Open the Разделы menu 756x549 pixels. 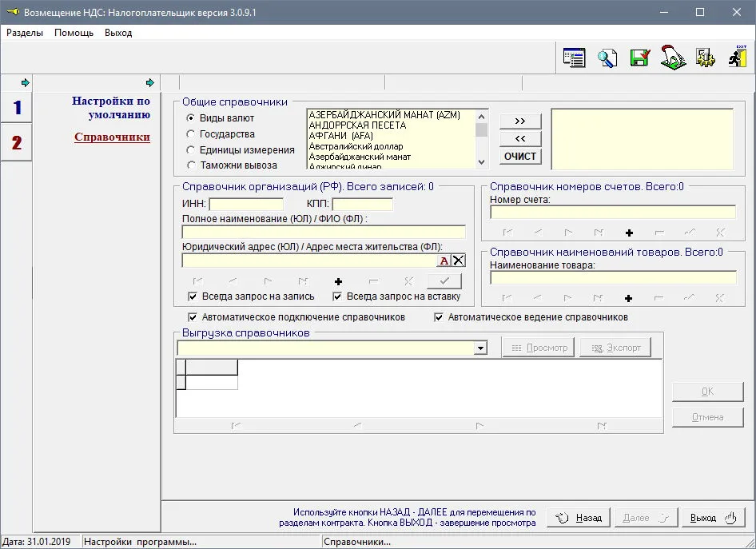coord(25,33)
